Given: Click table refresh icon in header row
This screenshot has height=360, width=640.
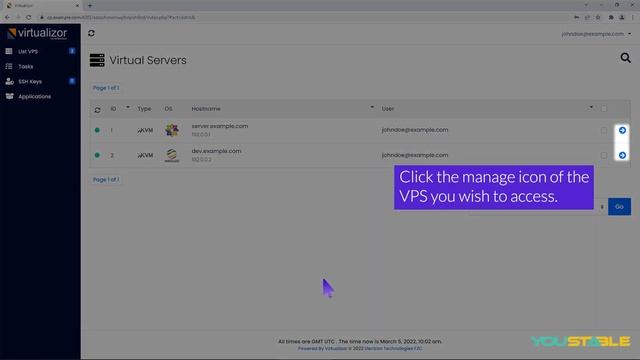Looking at the screenshot, I should point(97,110).
